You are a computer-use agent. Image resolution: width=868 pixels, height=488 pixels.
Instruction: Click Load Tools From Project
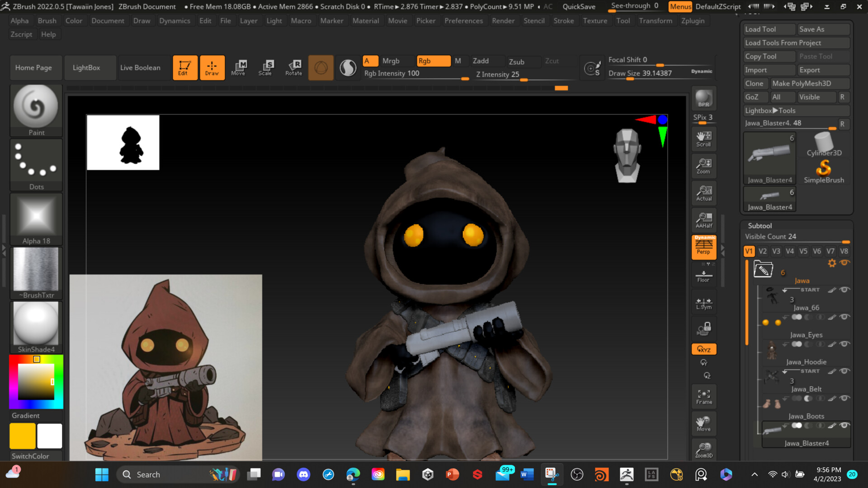(783, 42)
